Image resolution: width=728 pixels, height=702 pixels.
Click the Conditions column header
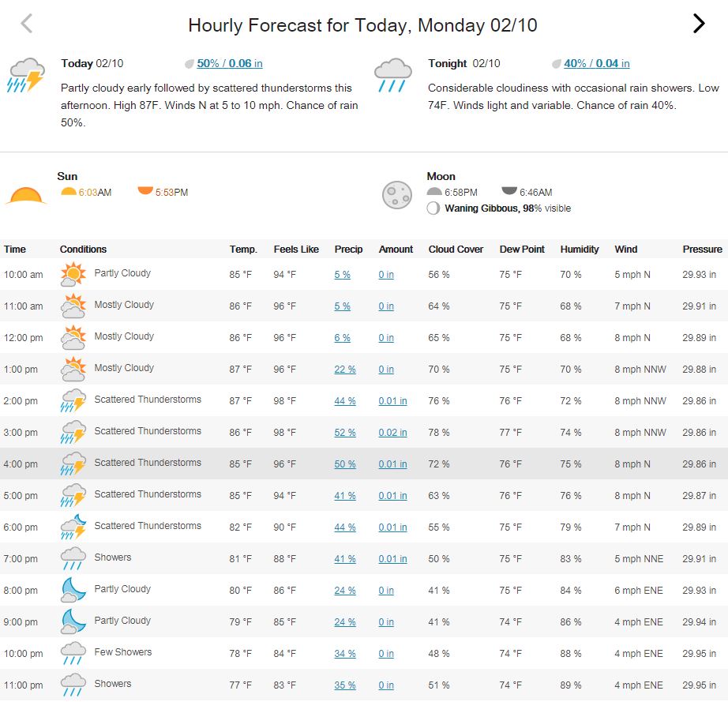(x=83, y=250)
